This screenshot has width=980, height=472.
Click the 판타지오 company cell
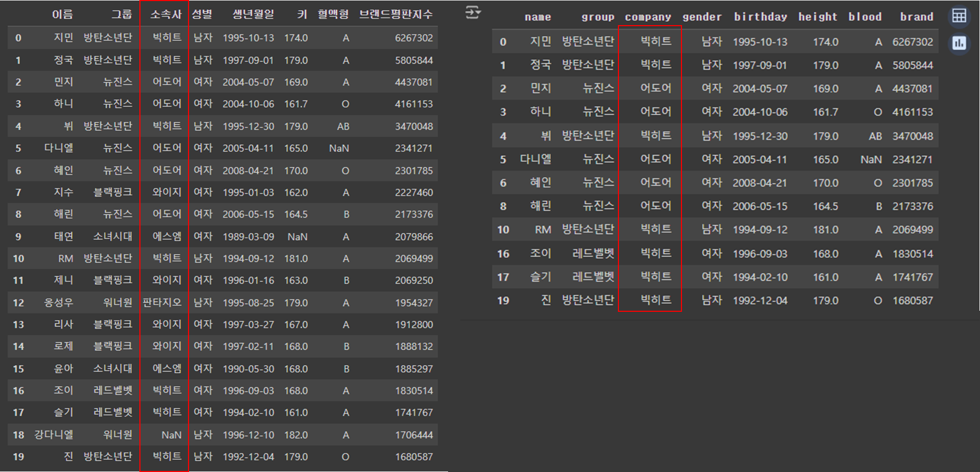162,303
